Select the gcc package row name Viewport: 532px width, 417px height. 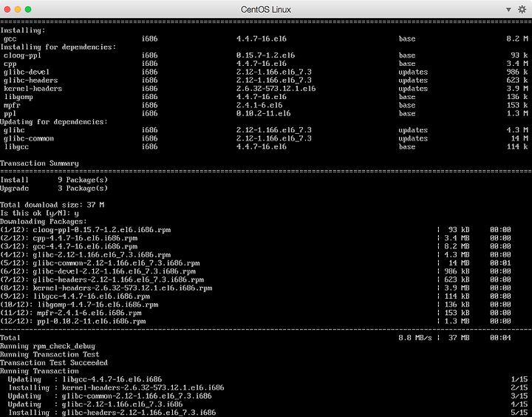[x=10, y=38]
